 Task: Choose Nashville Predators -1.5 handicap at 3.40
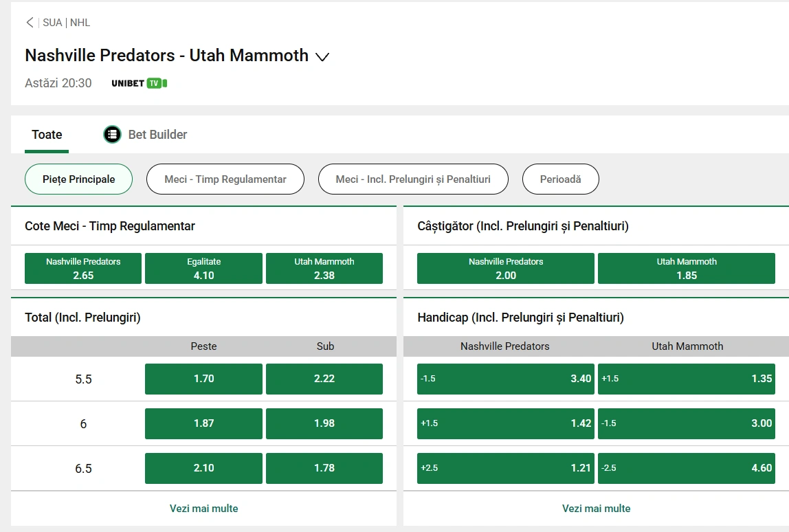coord(505,379)
